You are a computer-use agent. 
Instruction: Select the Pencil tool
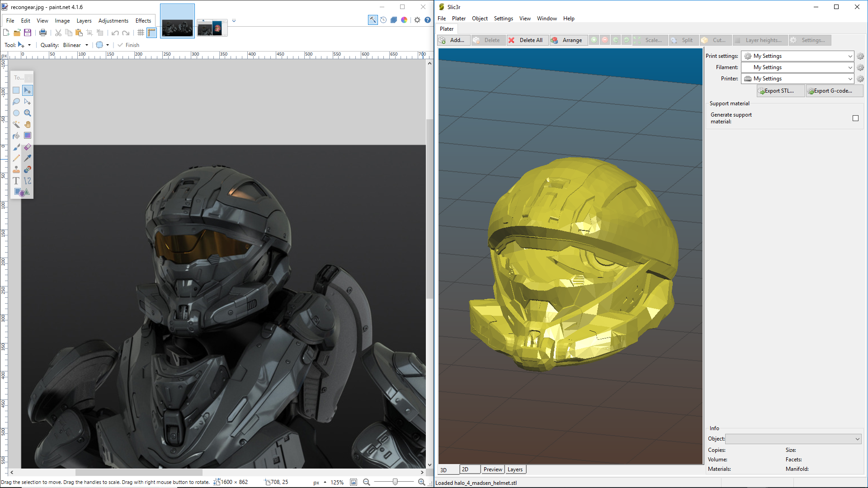pos(16,158)
